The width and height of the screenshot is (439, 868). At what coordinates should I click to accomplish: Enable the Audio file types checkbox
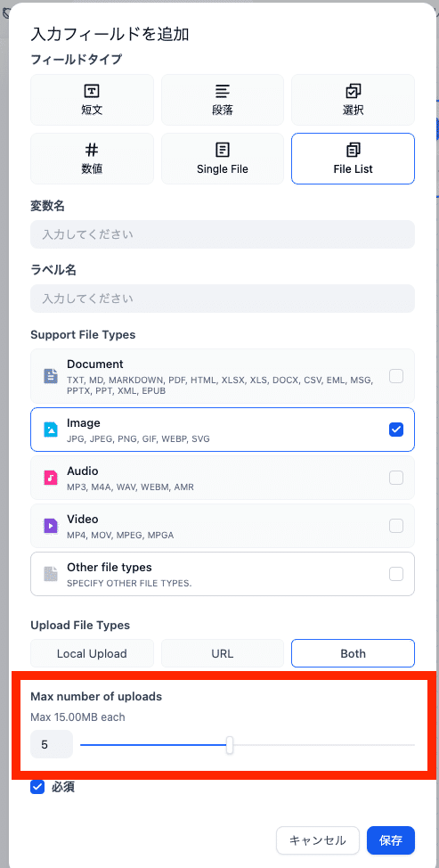coord(396,477)
